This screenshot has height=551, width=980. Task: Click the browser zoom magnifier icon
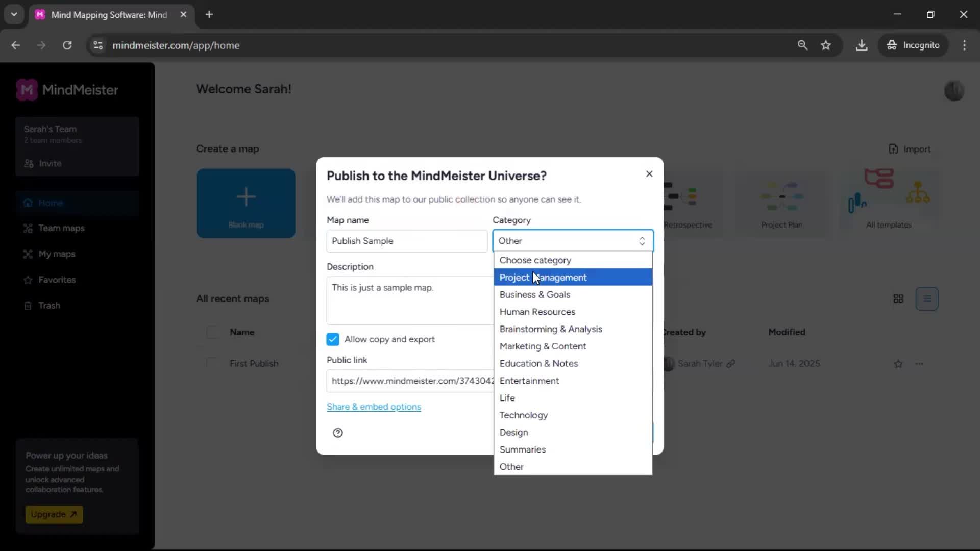(x=802, y=45)
